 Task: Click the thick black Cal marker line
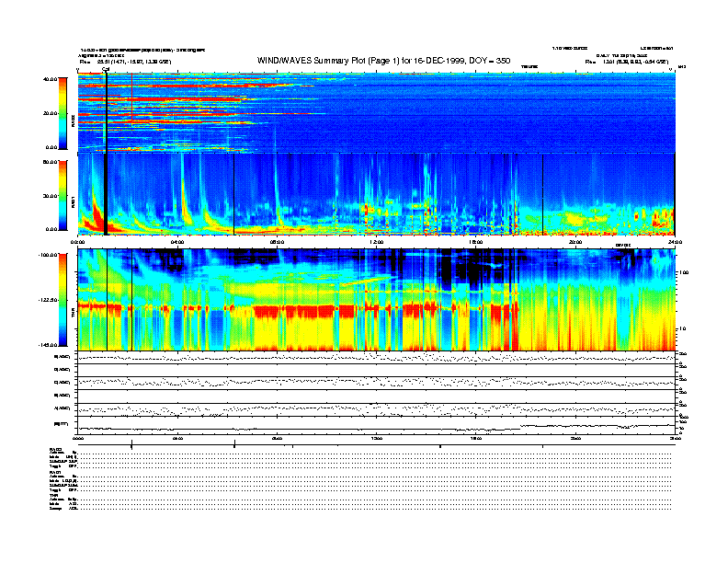106,154
